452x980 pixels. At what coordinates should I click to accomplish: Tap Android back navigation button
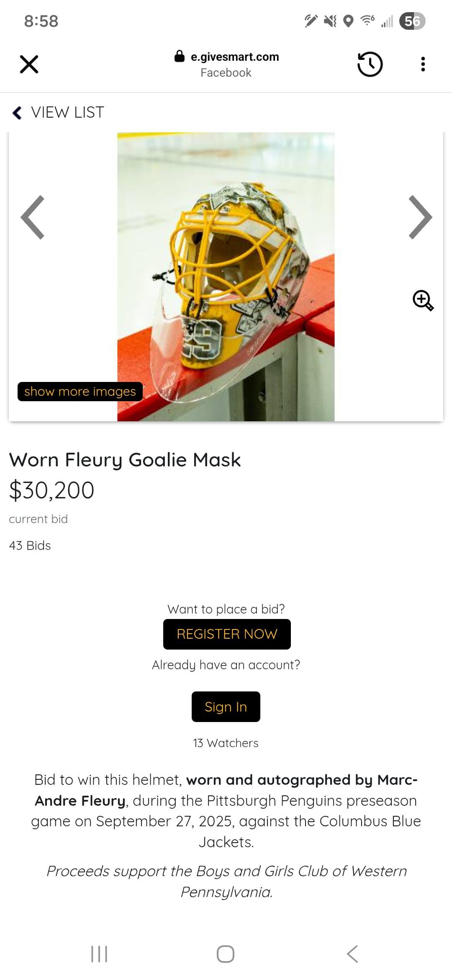click(352, 954)
